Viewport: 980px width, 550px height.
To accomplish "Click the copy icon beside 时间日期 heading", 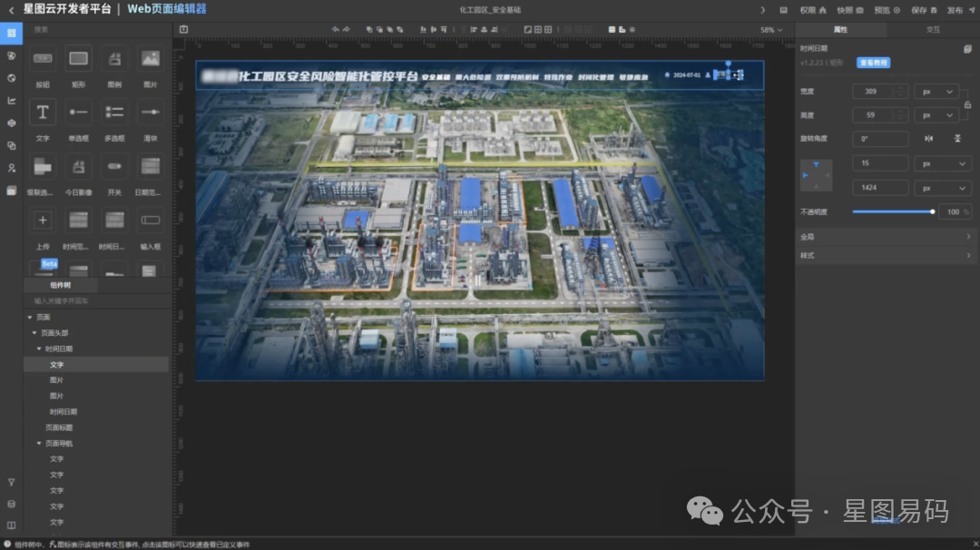I will (967, 49).
